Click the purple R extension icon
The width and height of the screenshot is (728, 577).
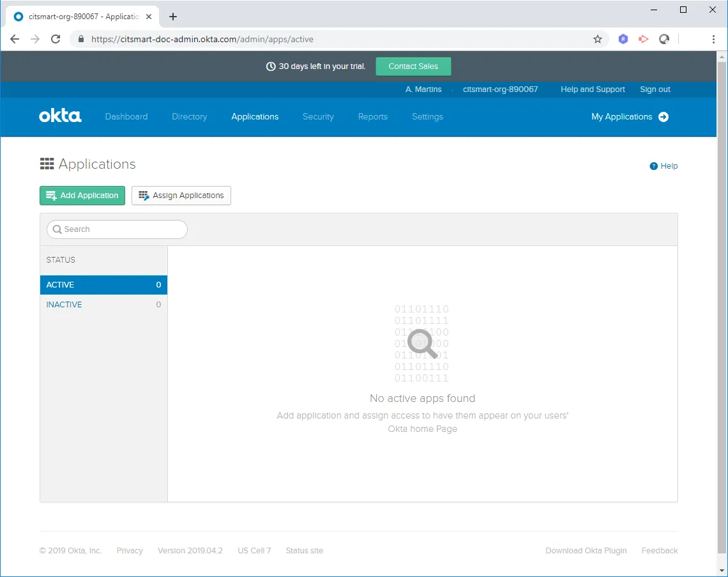[x=623, y=39]
